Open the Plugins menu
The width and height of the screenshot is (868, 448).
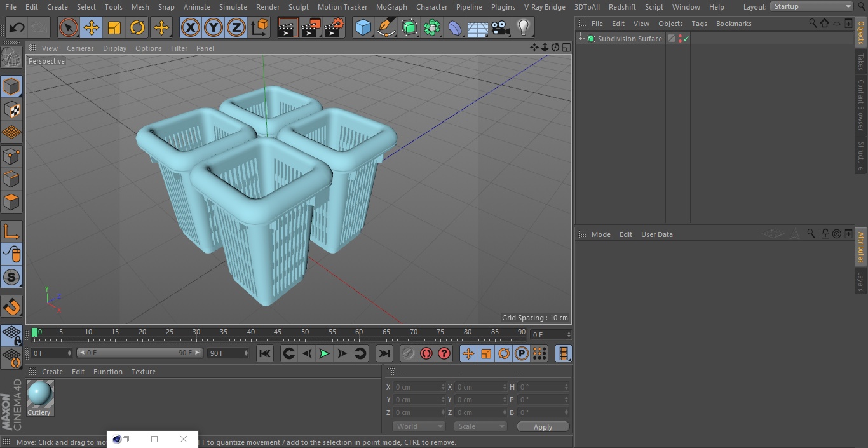pyautogui.click(x=503, y=7)
